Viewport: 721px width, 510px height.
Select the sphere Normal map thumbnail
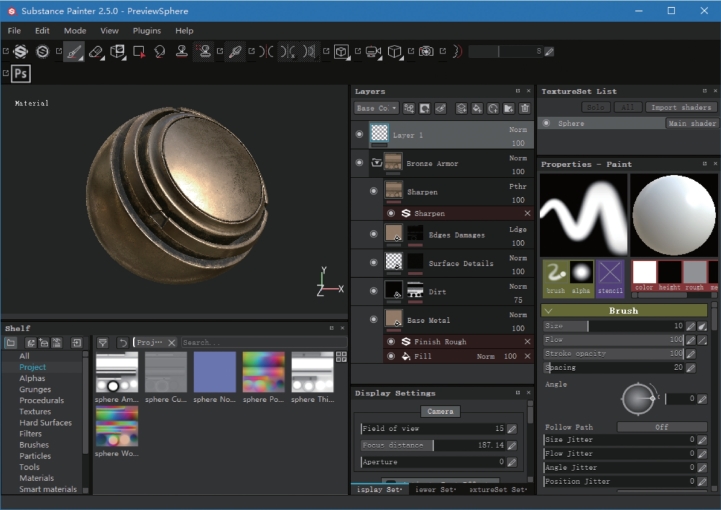tap(215, 372)
